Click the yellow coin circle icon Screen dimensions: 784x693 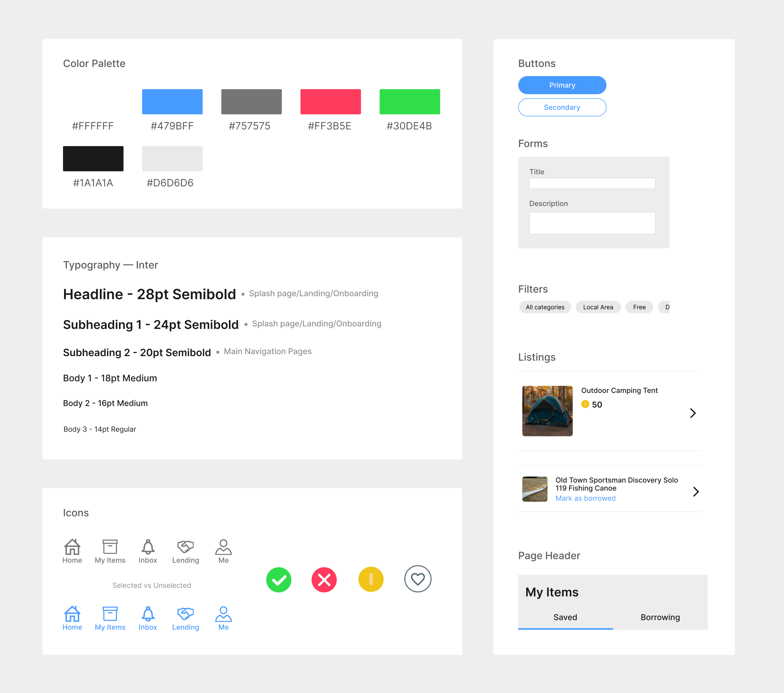pyautogui.click(x=371, y=579)
